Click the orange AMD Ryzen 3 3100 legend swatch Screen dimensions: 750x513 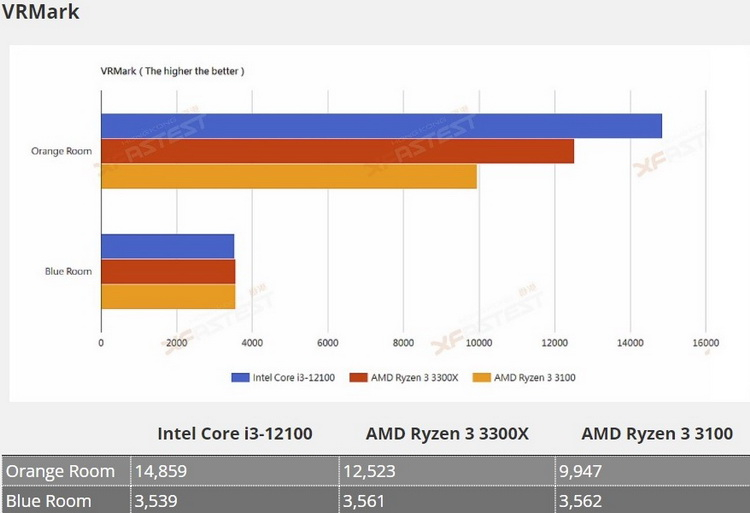click(481, 377)
